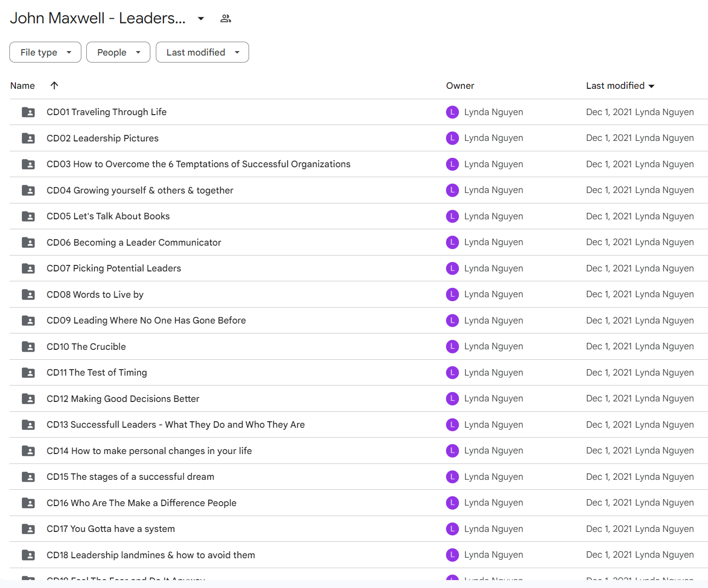Viewport: 708px width, 588px height.
Task: Click the Name column header
Action: coord(22,86)
